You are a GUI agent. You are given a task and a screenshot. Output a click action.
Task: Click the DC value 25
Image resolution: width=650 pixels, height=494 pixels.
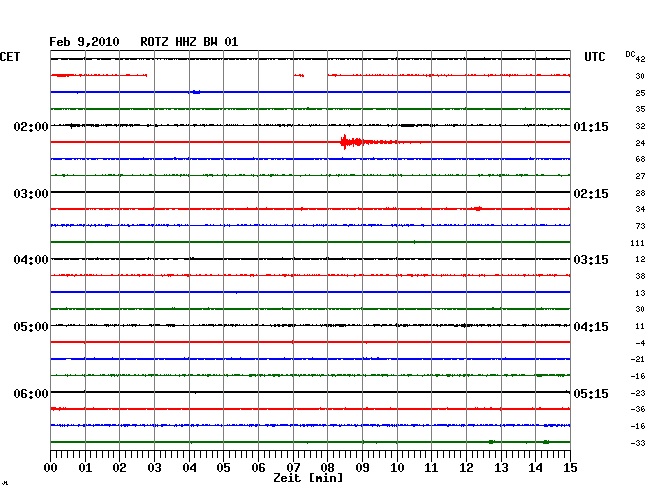[640, 93]
